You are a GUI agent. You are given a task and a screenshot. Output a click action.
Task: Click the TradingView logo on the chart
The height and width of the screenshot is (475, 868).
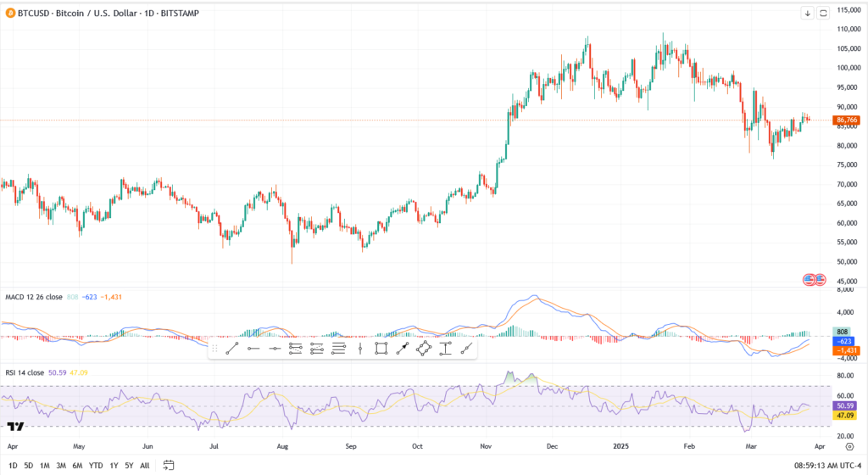[14, 426]
